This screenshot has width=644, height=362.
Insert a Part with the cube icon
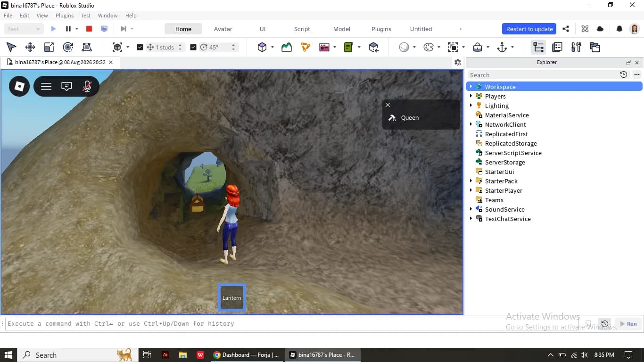coord(262,47)
